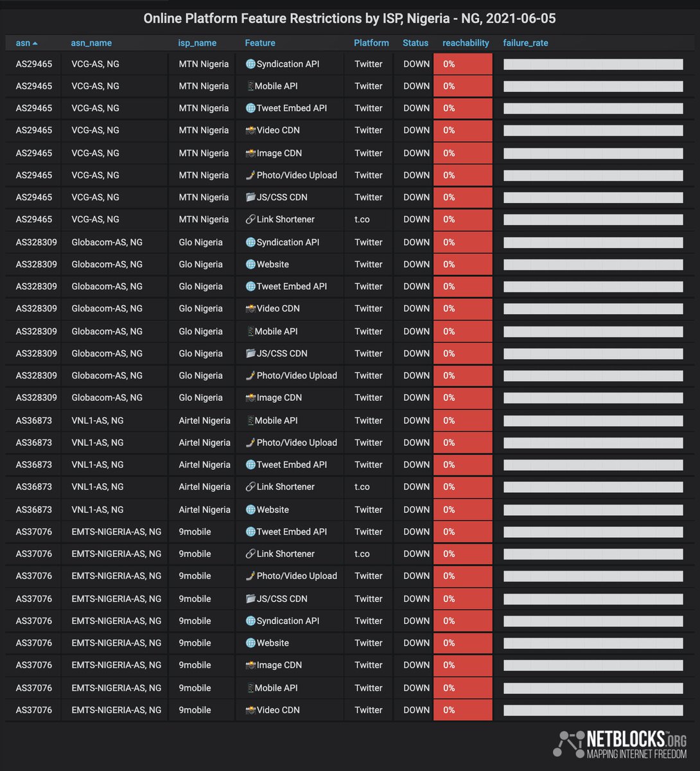Viewport: 700px width, 771px height.
Task: Toggle sorting on the reachability column
Action: (x=466, y=43)
